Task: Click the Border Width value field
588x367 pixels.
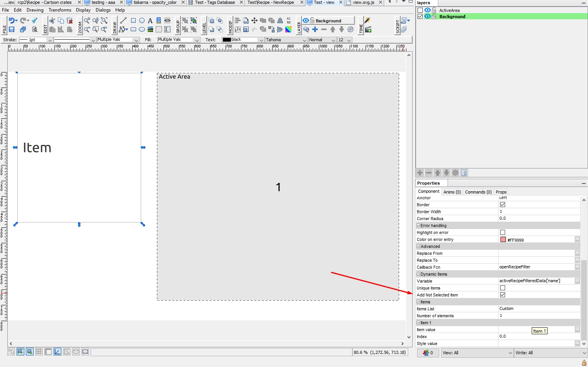Action: pos(539,212)
